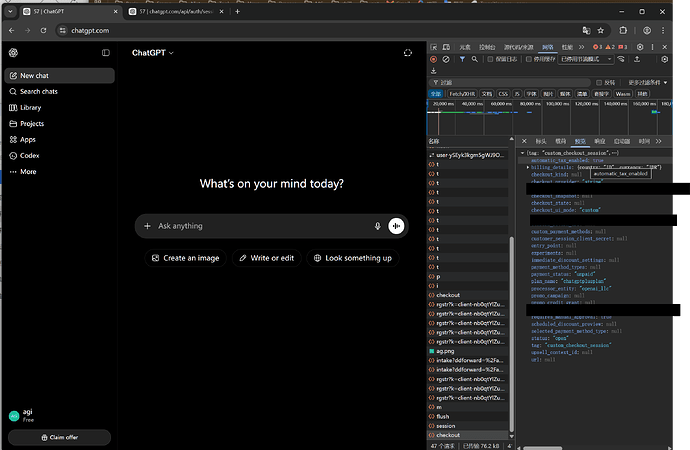Image resolution: width=690 pixels, height=450 pixels.
Task: Click the plus attach icon in prompt box
Action: point(147,226)
